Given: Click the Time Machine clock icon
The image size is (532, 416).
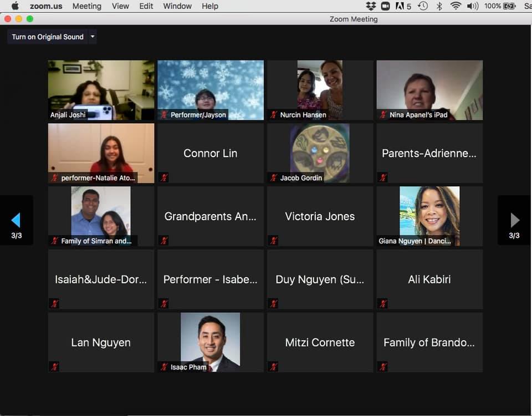Looking at the screenshot, I should click(x=423, y=6).
